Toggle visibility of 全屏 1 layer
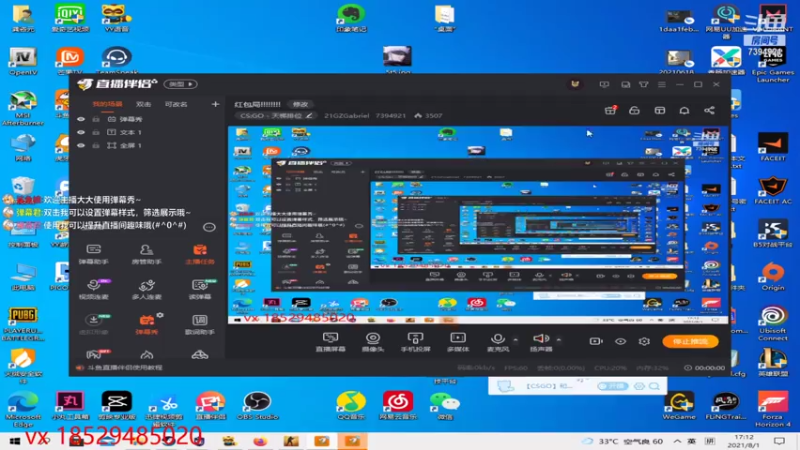This screenshot has width=800, height=450. click(81, 145)
